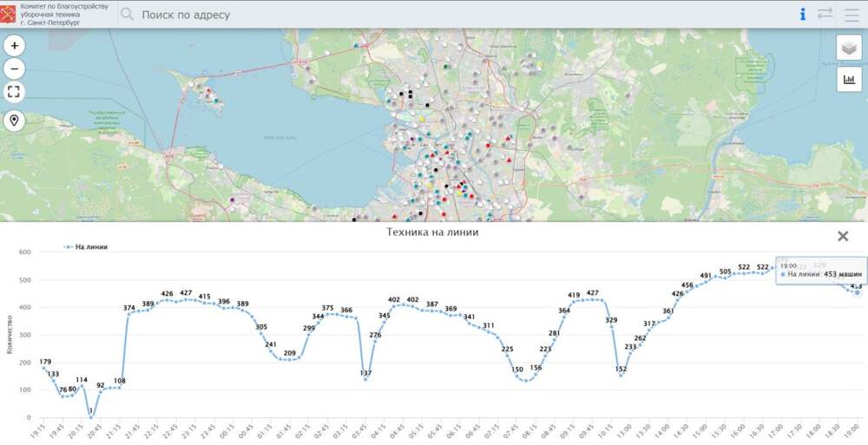The image size is (868, 445).
Task: Click the data point labeled 179 at 19:15
Action: pos(43,368)
